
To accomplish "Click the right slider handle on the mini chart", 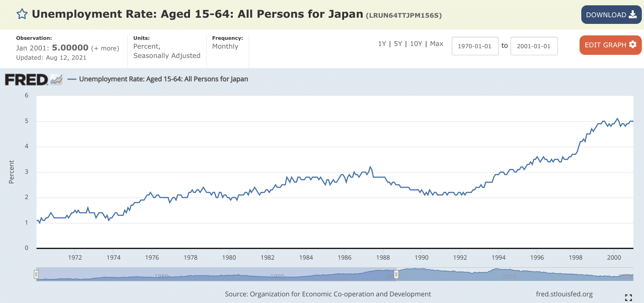I will click(x=396, y=274).
